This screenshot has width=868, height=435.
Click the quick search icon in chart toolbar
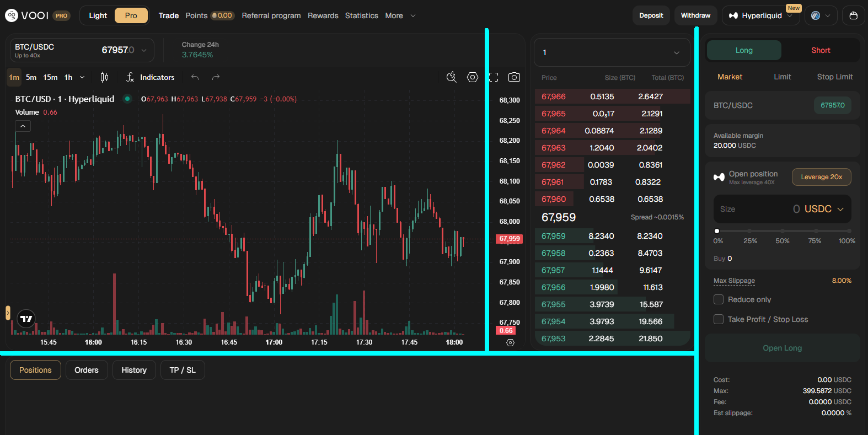click(451, 77)
